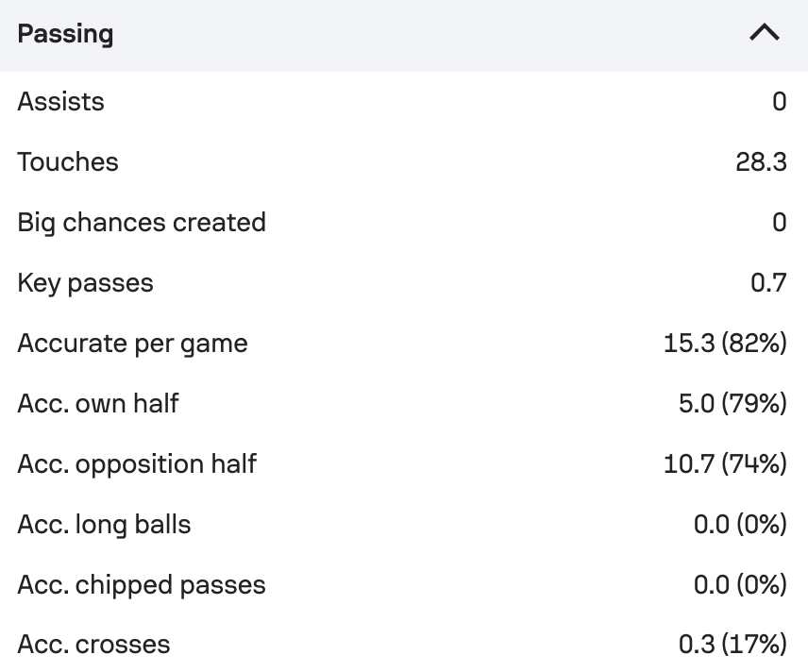This screenshot has height=672, width=808.
Task: Click the 10.7 (74%) value
Action: (x=725, y=463)
